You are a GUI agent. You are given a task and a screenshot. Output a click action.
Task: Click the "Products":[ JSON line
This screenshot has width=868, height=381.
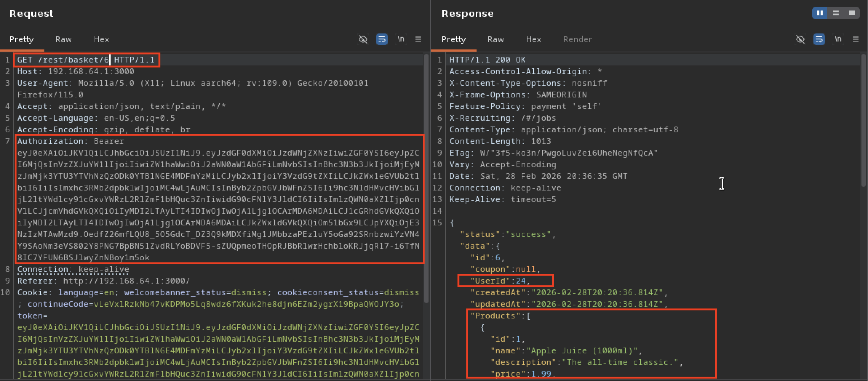pyautogui.click(x=500, y=316)
